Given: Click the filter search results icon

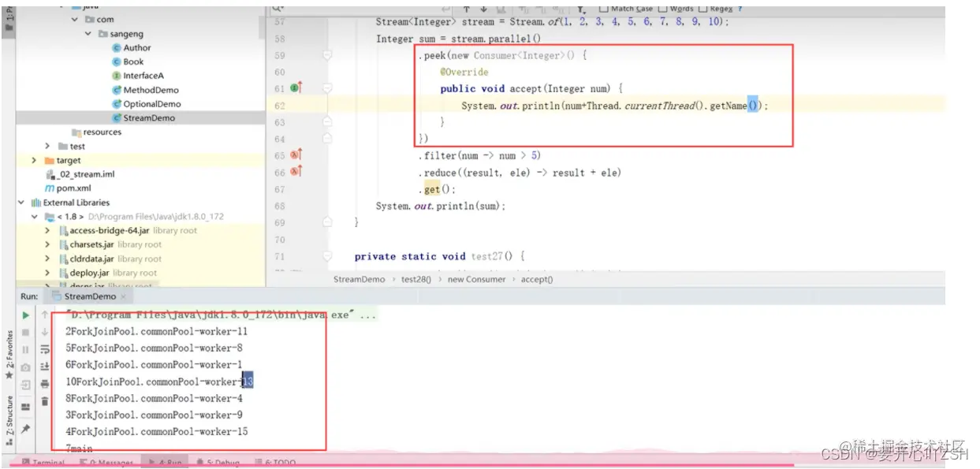Looking at the screenshot, I should (581, 9).
